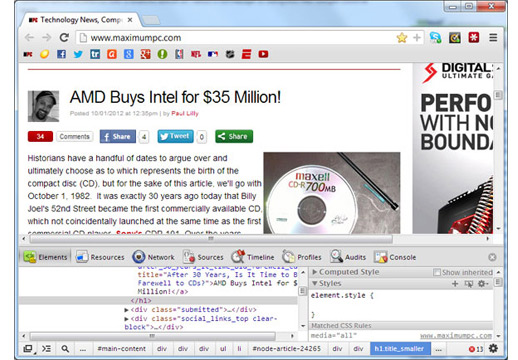Open the Audits panel
This screenshot has height=360, width=518.
348,257
